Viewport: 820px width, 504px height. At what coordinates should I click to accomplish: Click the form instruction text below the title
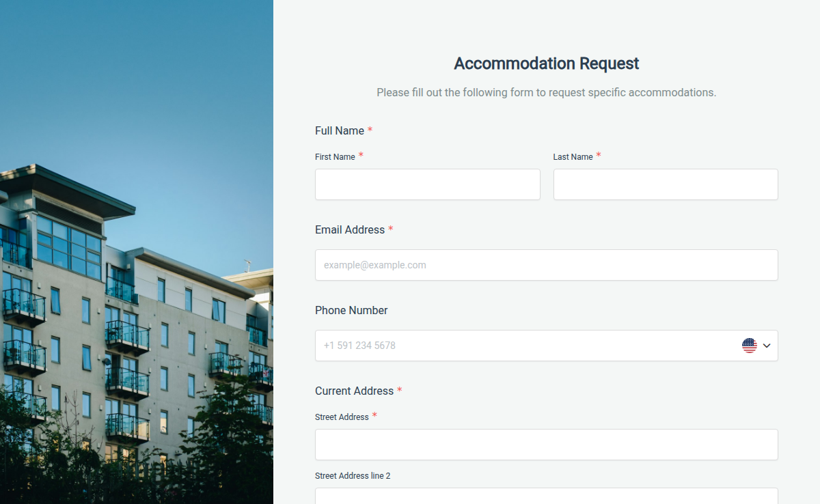point(546,92)
